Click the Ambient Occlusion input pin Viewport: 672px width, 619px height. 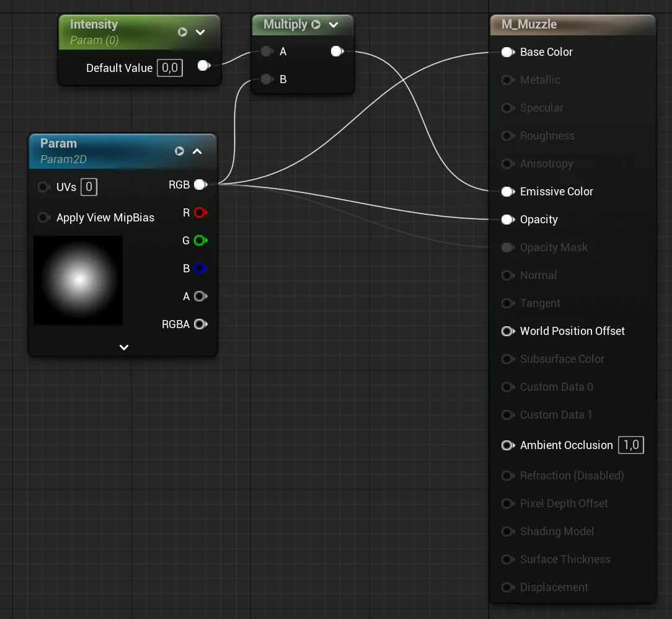pos(508,445)
